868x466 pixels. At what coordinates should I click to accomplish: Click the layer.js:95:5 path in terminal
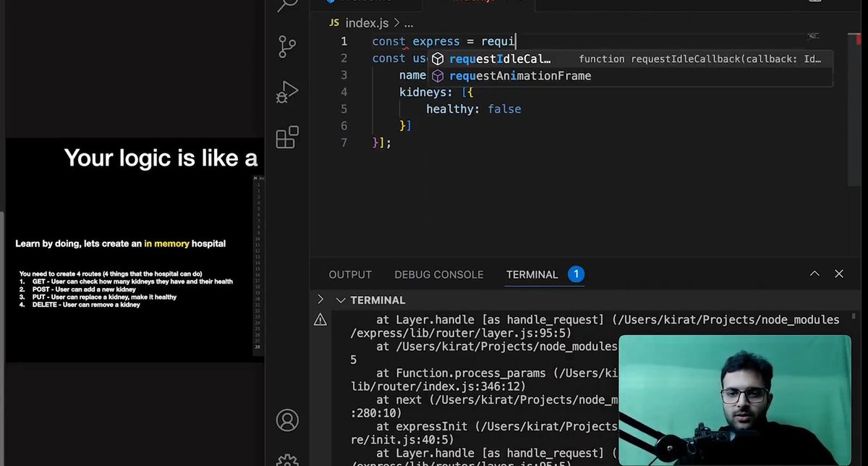(460, 334)
